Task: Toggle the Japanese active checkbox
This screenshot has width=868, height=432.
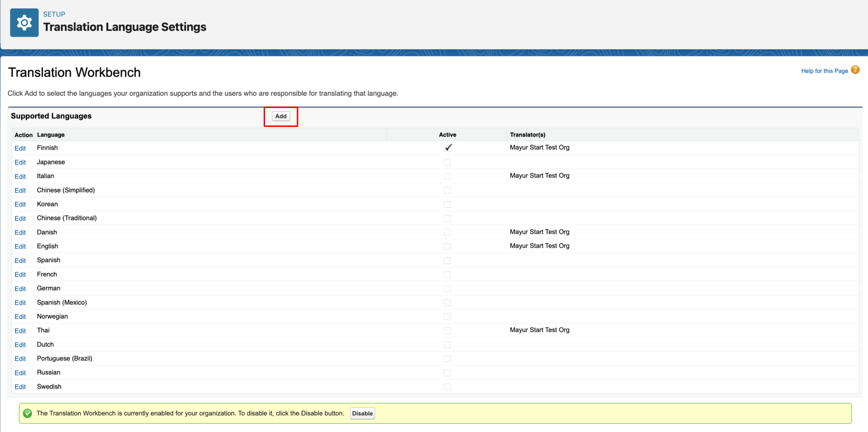Action: coord(447,162)
